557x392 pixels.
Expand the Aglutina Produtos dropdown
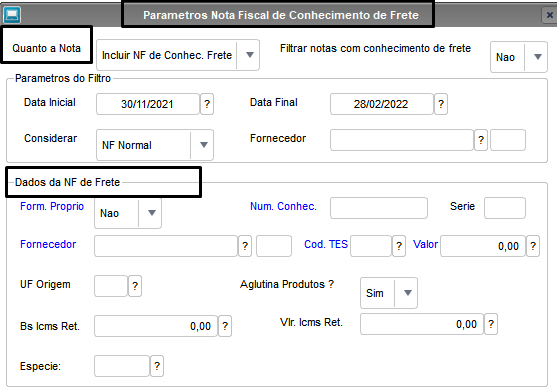(408, 293)
